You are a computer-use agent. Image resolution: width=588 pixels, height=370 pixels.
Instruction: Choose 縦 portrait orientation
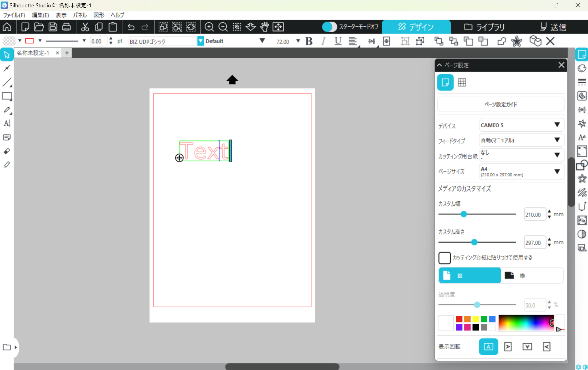[x=470, y=276]
